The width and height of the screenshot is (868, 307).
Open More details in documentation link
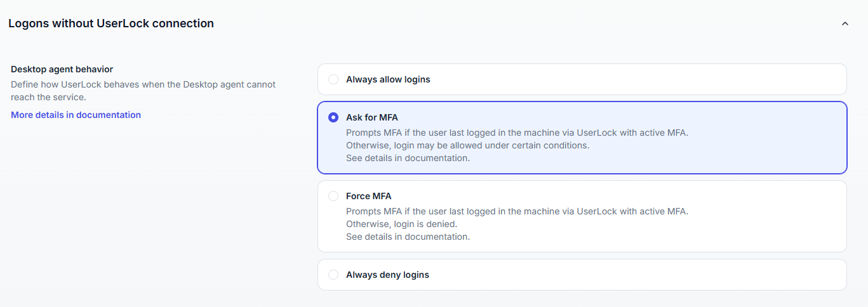point(76,115)
